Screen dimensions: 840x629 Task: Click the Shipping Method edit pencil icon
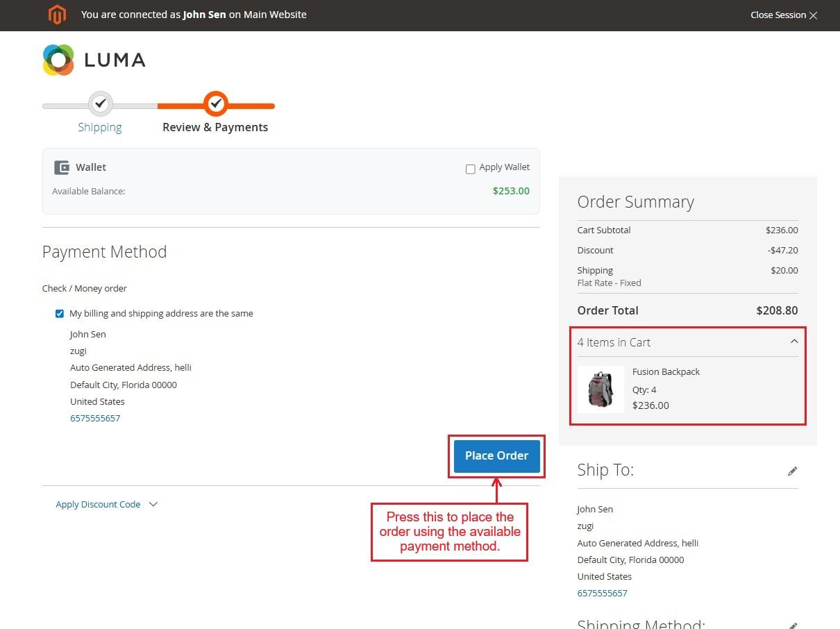[x=792, y=624]
